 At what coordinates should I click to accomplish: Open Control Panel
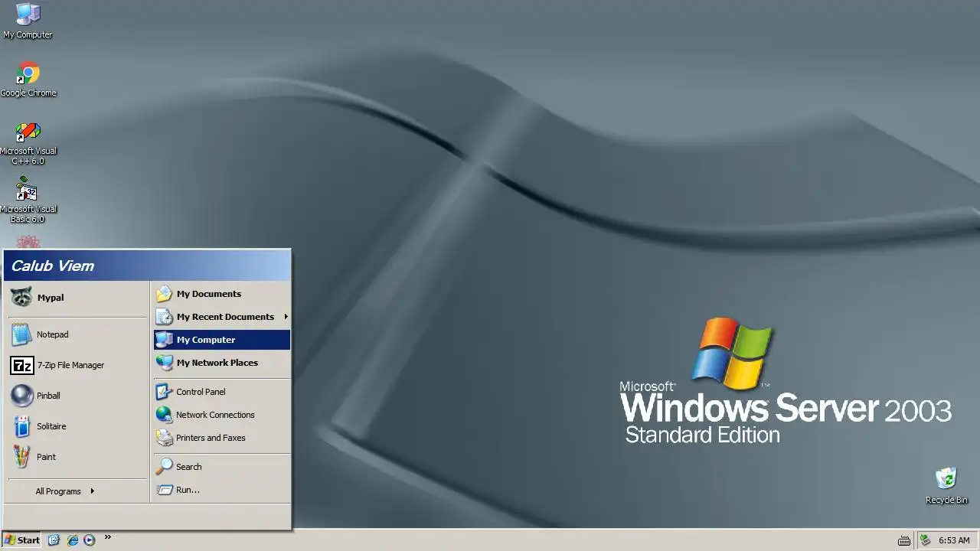pos(222,392)
